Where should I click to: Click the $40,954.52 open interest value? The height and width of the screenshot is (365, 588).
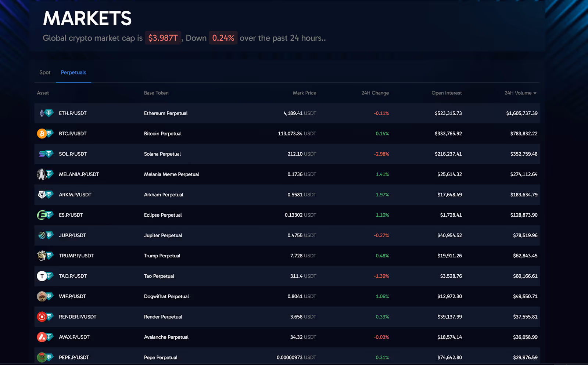[449, 235]
